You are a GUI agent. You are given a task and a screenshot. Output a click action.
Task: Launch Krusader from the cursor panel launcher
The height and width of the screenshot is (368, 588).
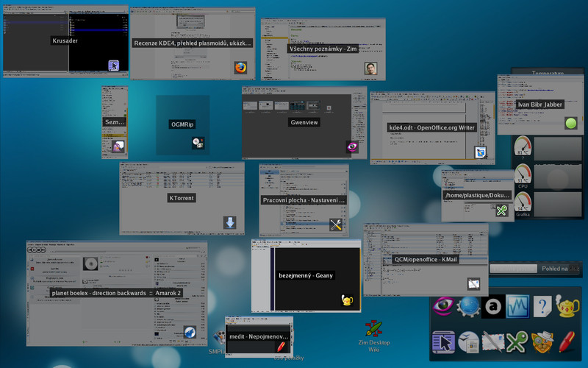click(x=443, y=342)
